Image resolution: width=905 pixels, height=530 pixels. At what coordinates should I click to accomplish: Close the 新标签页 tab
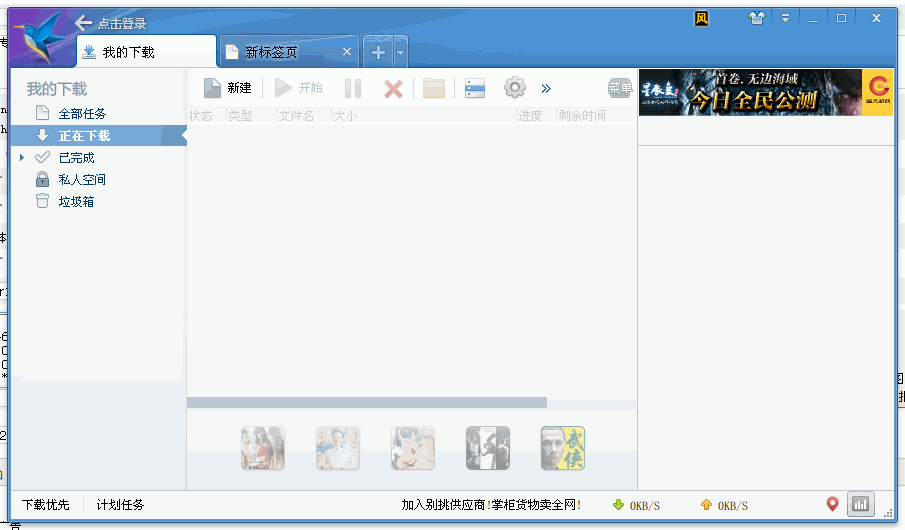[x=347, y=52]
